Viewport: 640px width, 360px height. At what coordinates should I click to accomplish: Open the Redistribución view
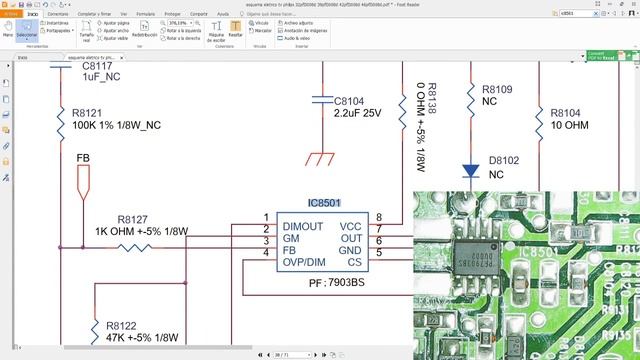click(144, 29)
